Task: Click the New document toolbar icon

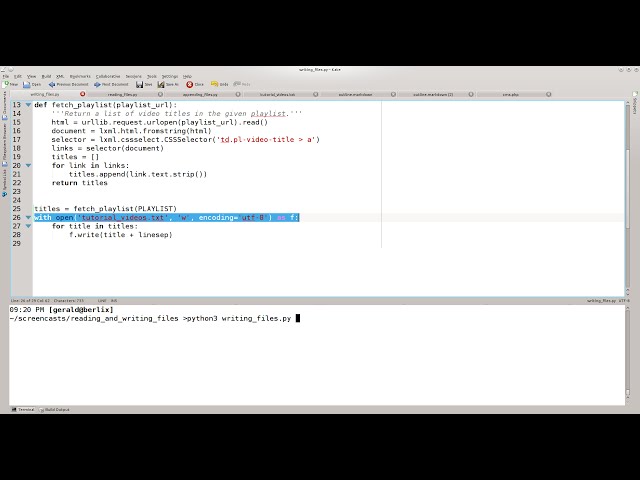Action: pos(6,84)
